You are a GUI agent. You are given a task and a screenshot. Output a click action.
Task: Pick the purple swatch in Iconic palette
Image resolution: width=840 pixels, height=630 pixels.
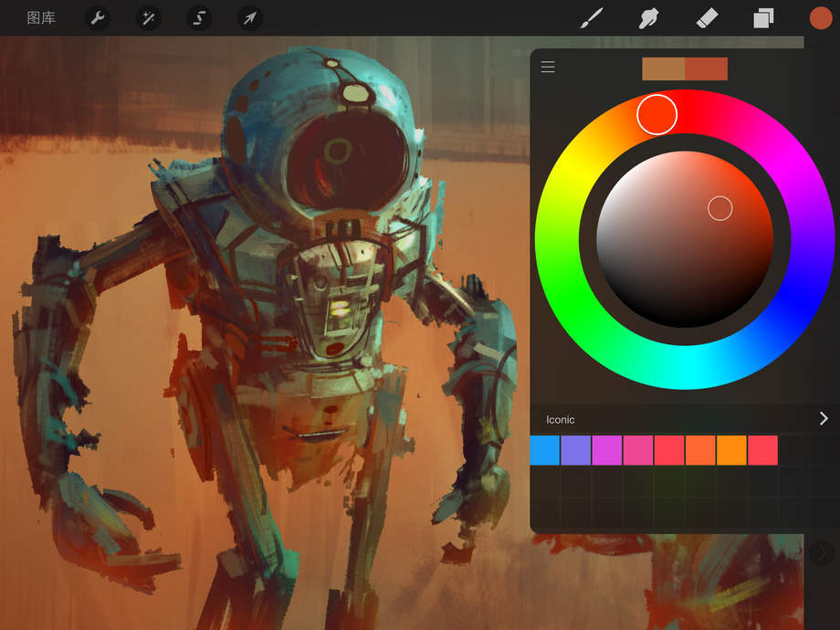(576, 450)
